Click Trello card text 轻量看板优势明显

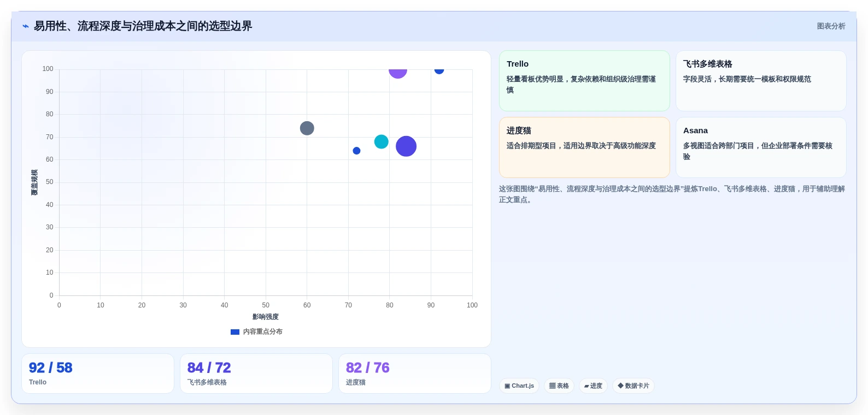tap(535, 79)
